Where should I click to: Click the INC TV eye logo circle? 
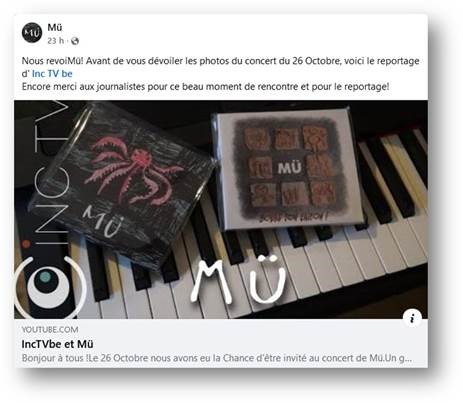[48, 286]
